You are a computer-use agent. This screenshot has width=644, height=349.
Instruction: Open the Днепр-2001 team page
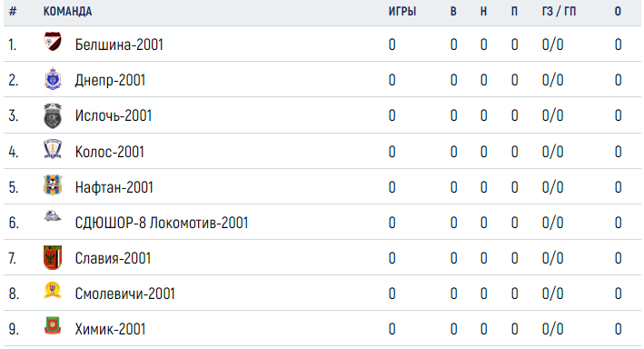tap(110, 80)
